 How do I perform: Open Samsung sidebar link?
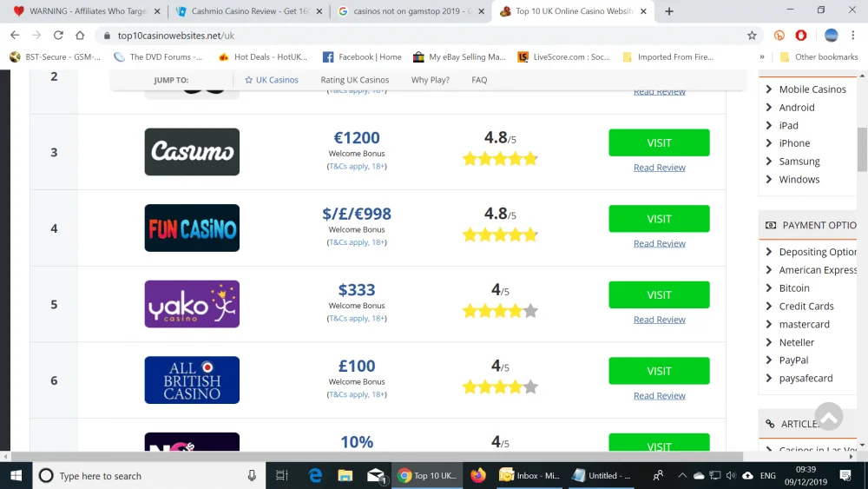(x=799, y=162)
